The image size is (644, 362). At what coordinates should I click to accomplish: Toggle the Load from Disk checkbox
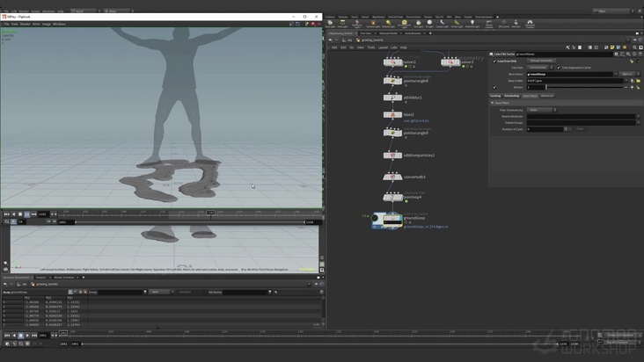pyautogui.click(x=495, y=61)
